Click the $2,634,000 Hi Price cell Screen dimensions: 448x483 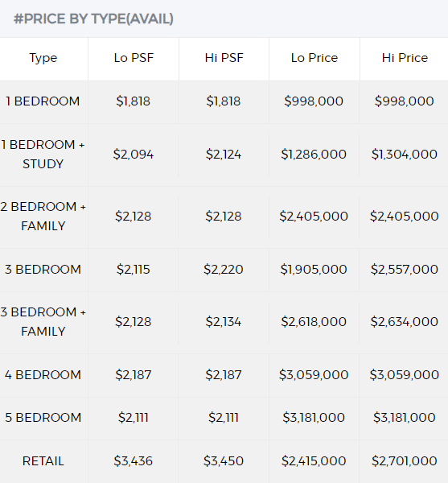coord(404,322)
